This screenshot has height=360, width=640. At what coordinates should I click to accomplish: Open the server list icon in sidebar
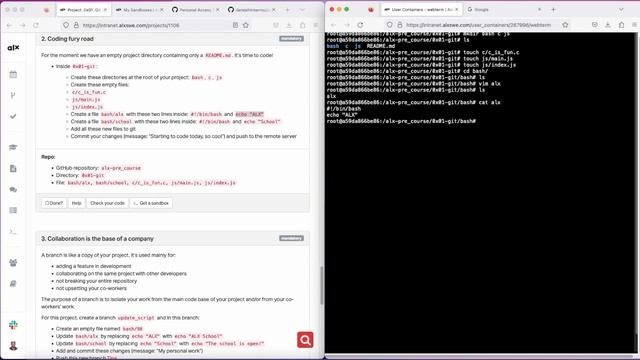click(13, 210)
